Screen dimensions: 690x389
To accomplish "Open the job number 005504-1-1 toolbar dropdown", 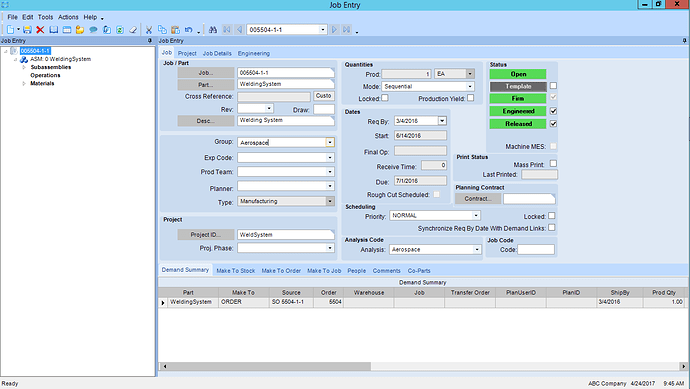I will [323, 29].
